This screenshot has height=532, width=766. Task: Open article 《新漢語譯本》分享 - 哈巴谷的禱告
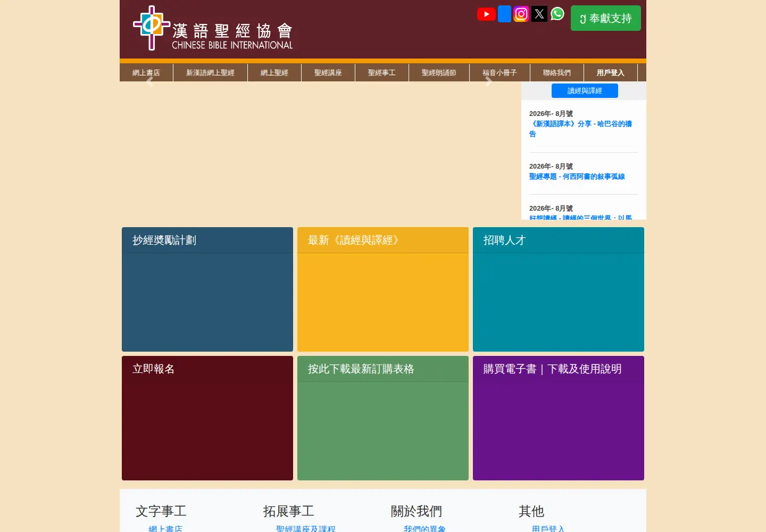580,129
